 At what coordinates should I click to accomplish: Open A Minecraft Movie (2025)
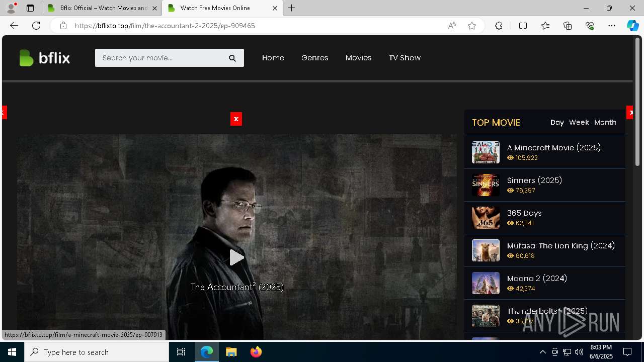click(554, 148)
